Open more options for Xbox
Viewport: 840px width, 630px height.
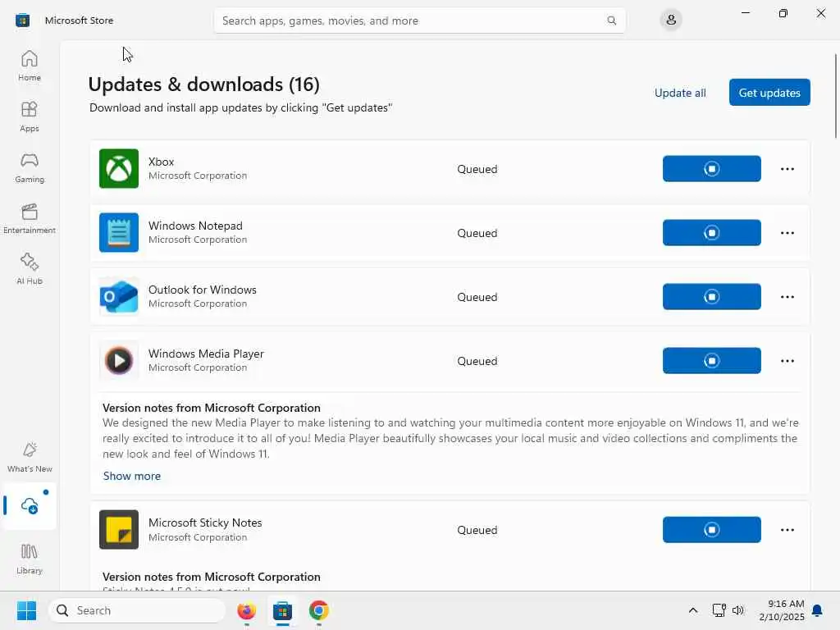(787, 169)
